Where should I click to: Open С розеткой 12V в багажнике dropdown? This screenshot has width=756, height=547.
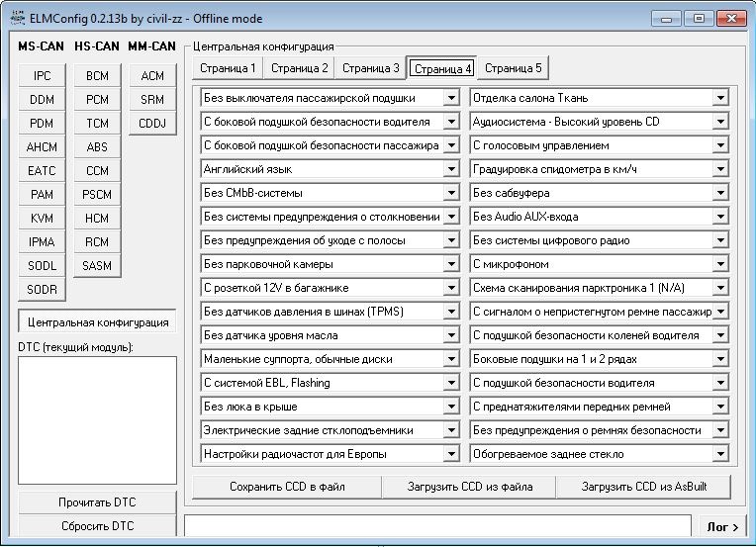point(330,288)
